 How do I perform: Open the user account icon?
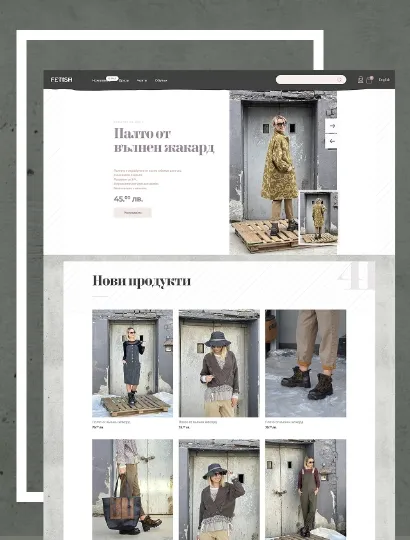click(360, 80)
